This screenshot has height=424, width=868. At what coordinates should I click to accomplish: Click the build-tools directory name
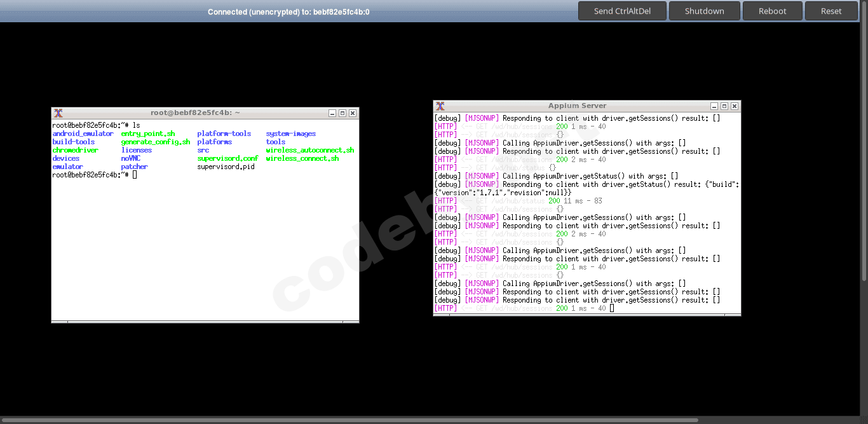[x=73, y=142]
